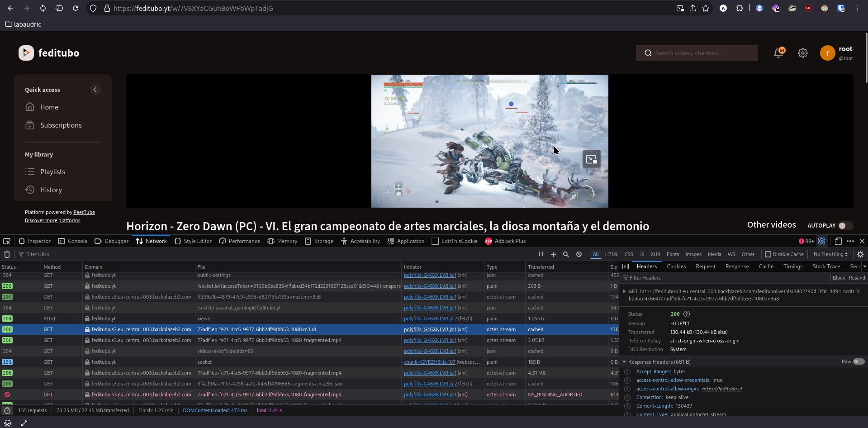Click the React devtools atom icon
868x428 pixels.
(822, 241)
